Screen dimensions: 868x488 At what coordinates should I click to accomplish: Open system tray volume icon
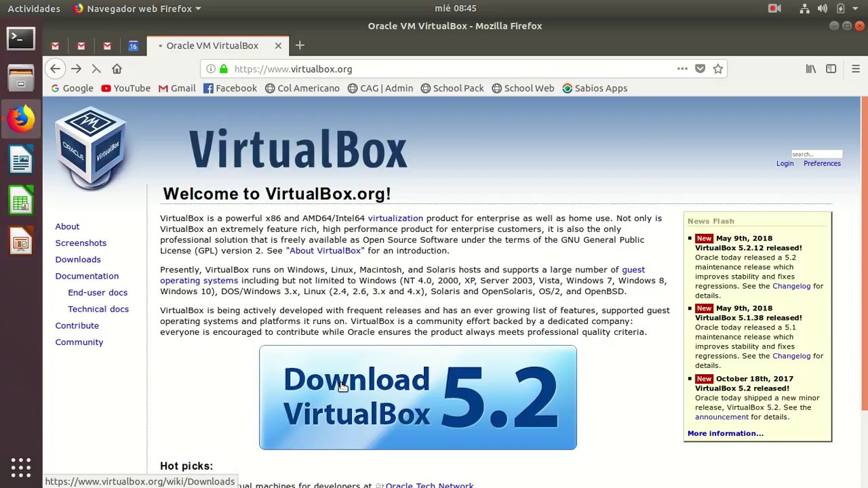coord(823,9)
